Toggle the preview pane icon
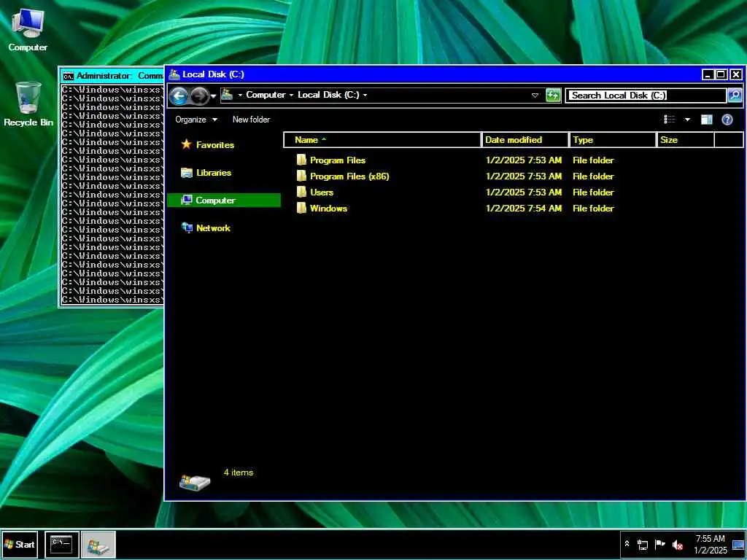Viewport: 747px width, 560px height. [x=706, y=120]
